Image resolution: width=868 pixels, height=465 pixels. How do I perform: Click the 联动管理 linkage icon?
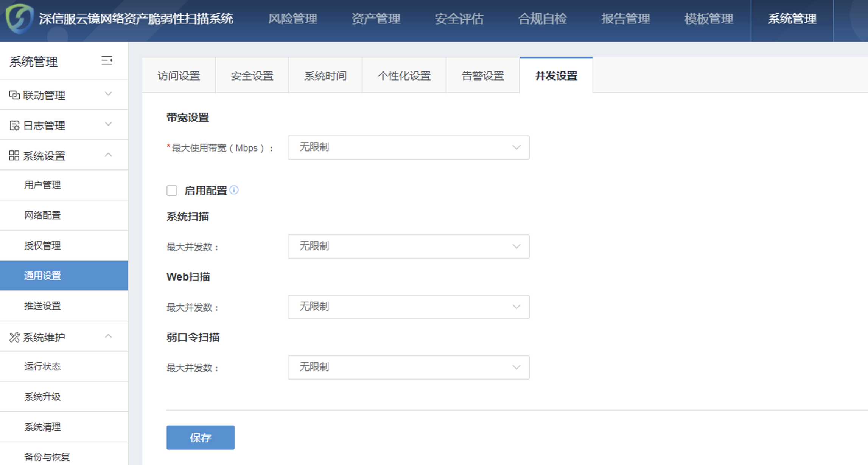(x=14, y=95)
